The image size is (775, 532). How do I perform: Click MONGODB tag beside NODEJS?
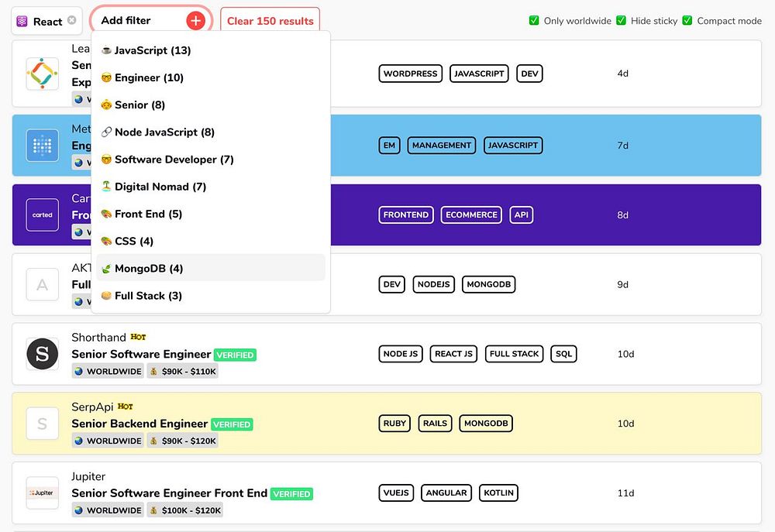click(x=488, y=284)
